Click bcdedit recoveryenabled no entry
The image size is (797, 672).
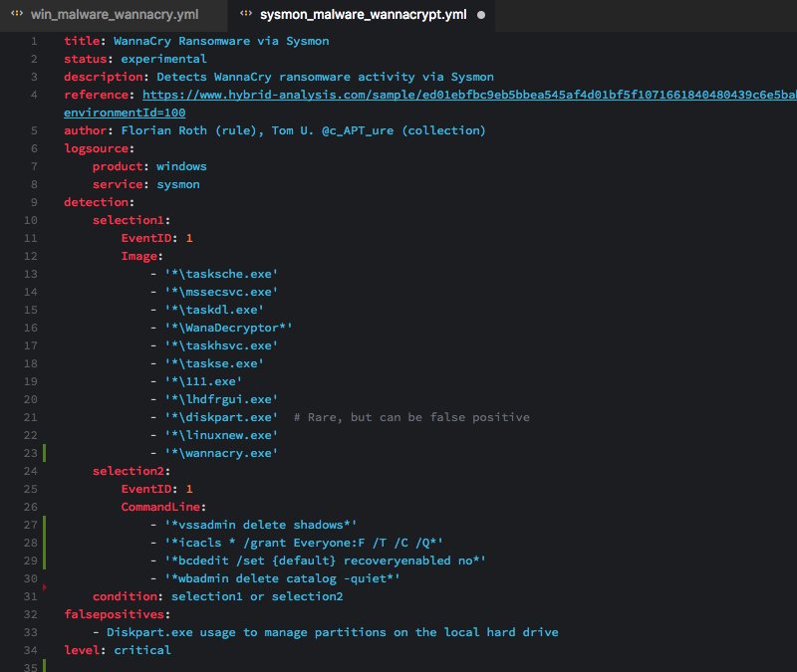click(325, 560)
